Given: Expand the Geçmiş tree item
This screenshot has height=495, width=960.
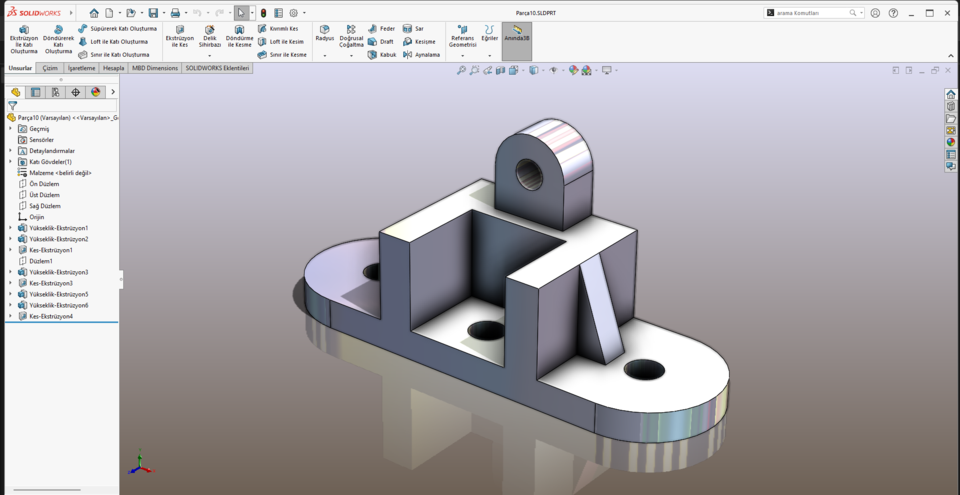Looking at the screenshot, I should (x=10, y=129).
